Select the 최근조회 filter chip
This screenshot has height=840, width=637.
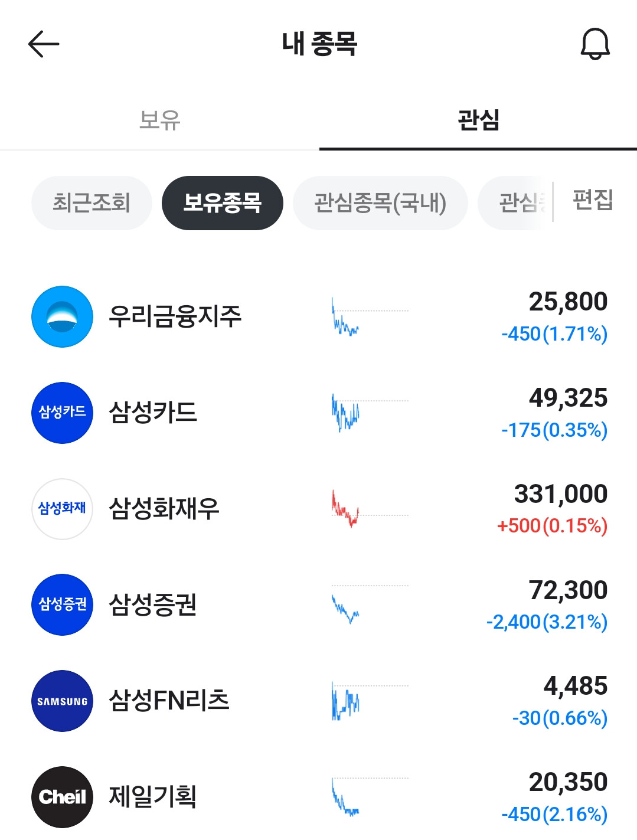click(x=92, y=203)
